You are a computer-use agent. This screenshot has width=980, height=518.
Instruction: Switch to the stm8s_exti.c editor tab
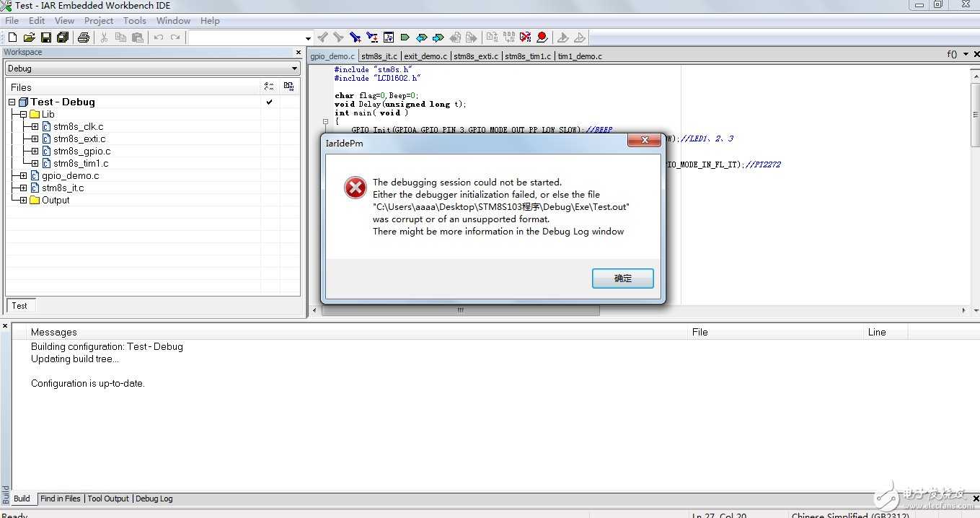pyautogui.click(x=476, y=56)
